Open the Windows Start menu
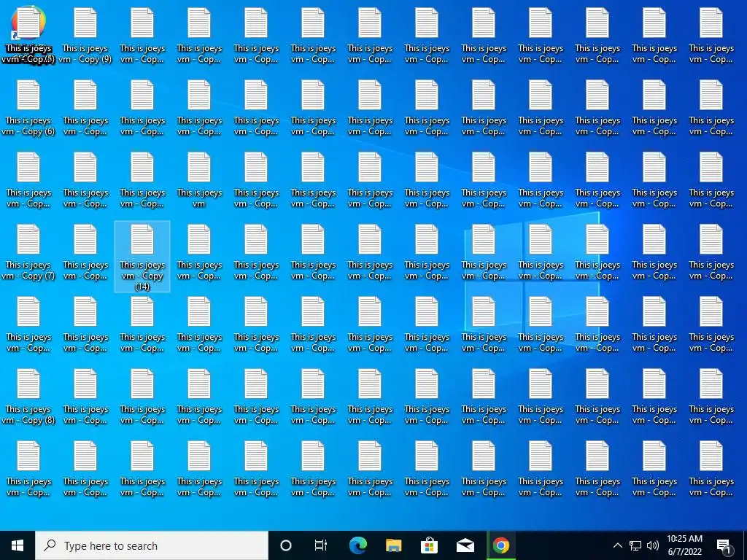Viewport: 747px width, 560px height. [18, 545]
